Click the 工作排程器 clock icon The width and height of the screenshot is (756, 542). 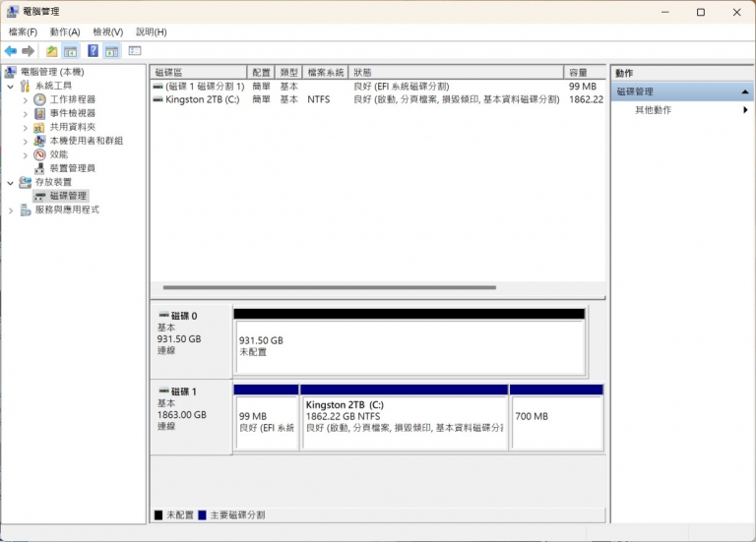pyautogui.click(x=39, y=99)
